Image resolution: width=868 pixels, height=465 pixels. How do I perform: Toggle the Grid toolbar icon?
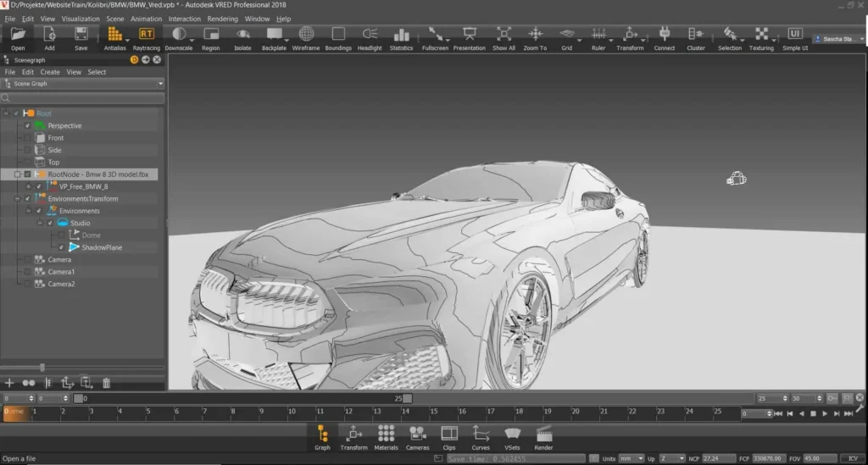(x=567, y=34)
